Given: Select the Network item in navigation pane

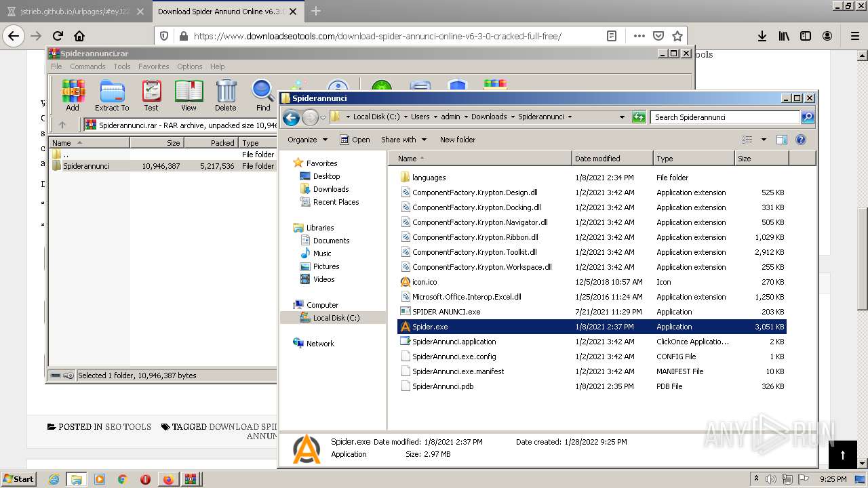Looking at the screenshot, I should pyautogui.click(x=320, y=344).
